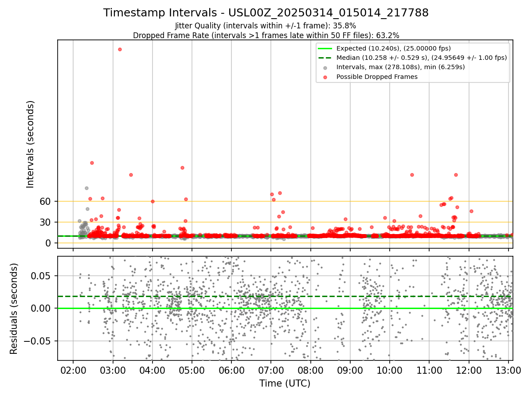Click the 'Expected (10.240s), (25.00000 fps)' legend entry
532x399 pixels.
point(394,48)
